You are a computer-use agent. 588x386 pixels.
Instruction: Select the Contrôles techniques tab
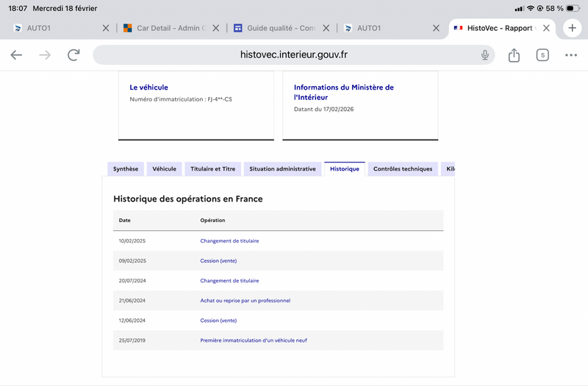click(402, 169)
